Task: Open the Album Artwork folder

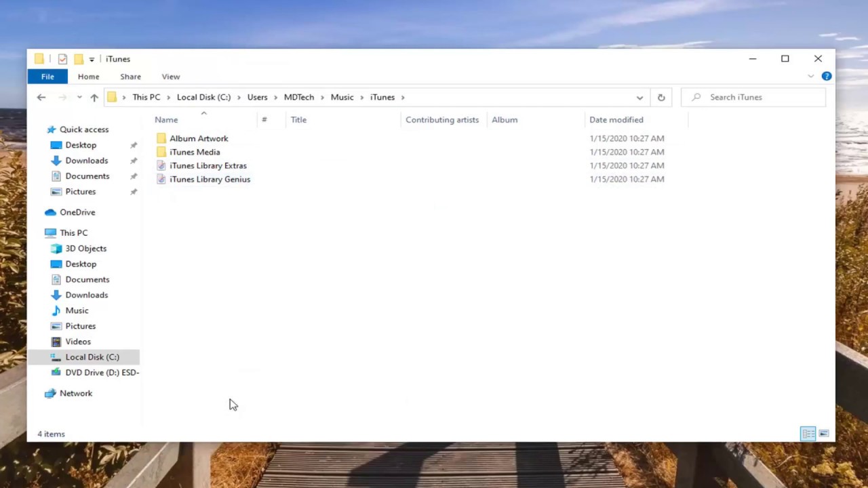Action: (198, 139)
